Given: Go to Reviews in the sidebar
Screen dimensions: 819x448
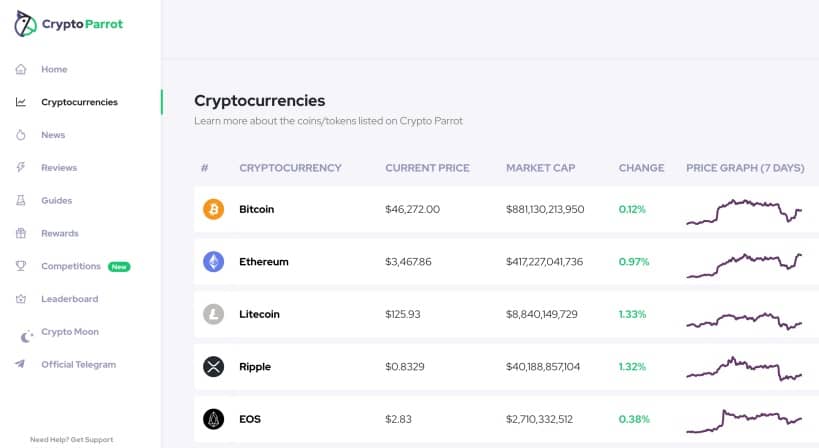Looking at the screenshot, I should coord(59,168).
